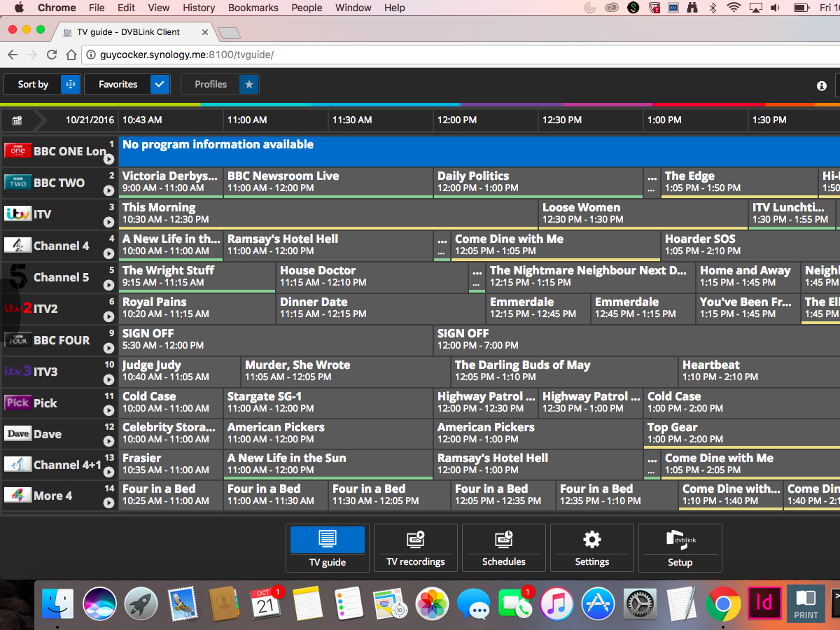Screen dimensions: 840x630
Task: Select Daily Politics program
Action: click(538, 182)
